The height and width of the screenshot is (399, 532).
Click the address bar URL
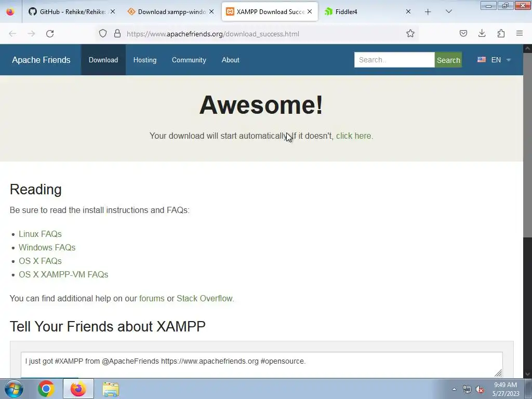point(212,34)
